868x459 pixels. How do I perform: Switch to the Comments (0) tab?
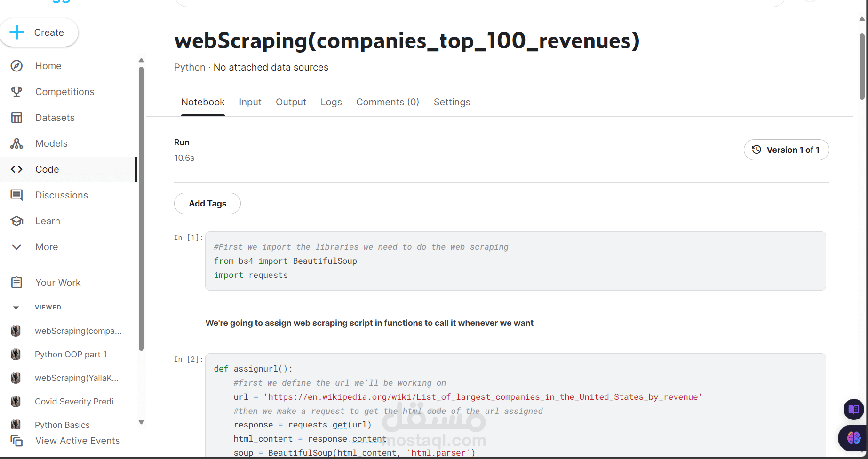point(387,102)
